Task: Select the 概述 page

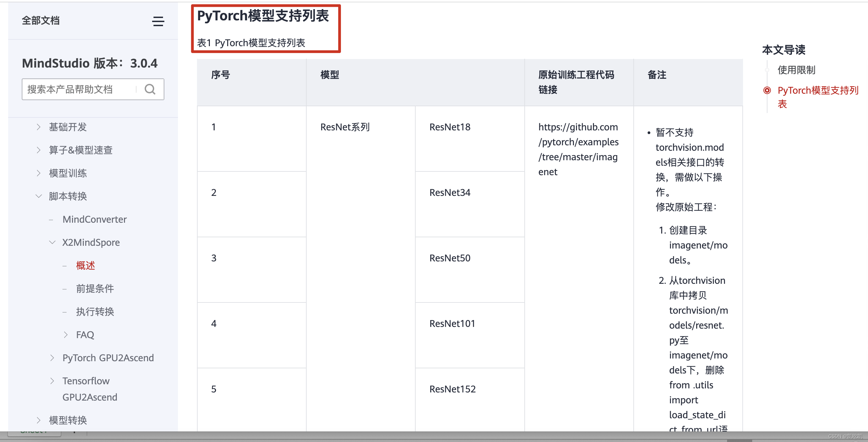Action: tap(86, 265)
